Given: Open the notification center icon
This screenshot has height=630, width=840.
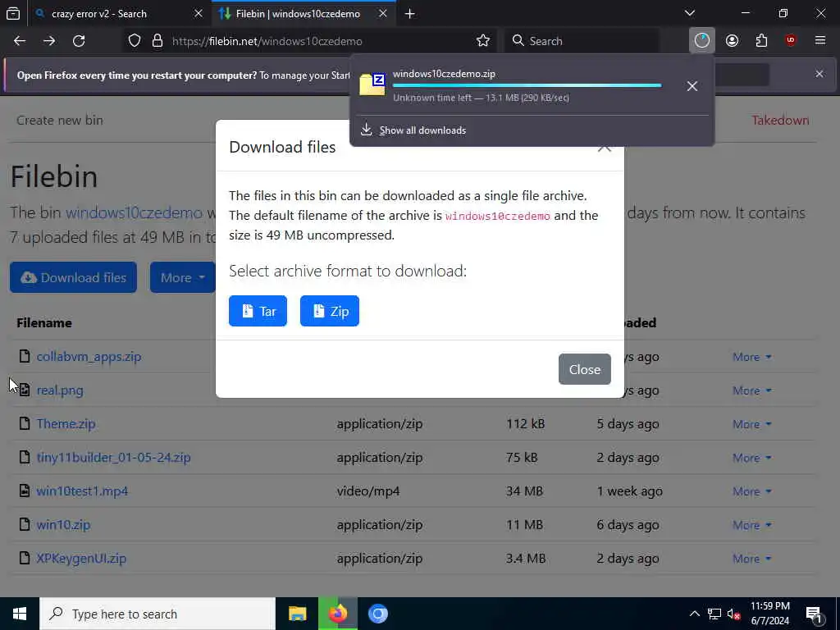Looking at the screenshot, I should 815,614.
